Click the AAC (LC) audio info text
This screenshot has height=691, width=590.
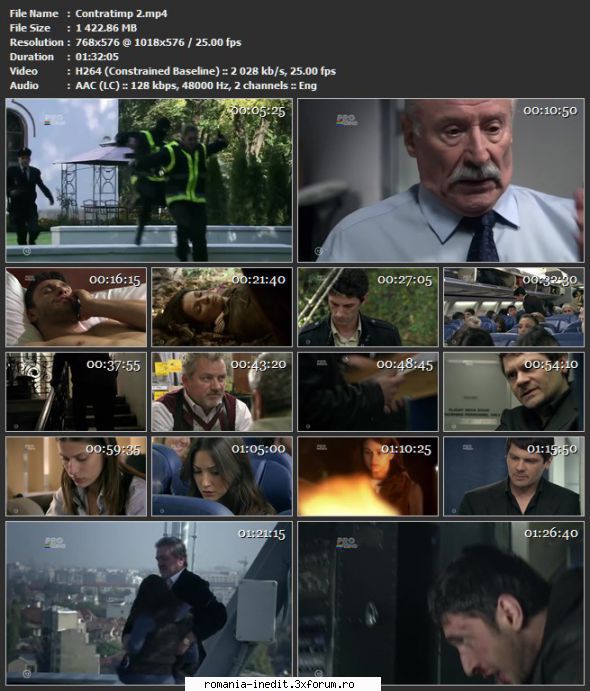tap(196, 85)
